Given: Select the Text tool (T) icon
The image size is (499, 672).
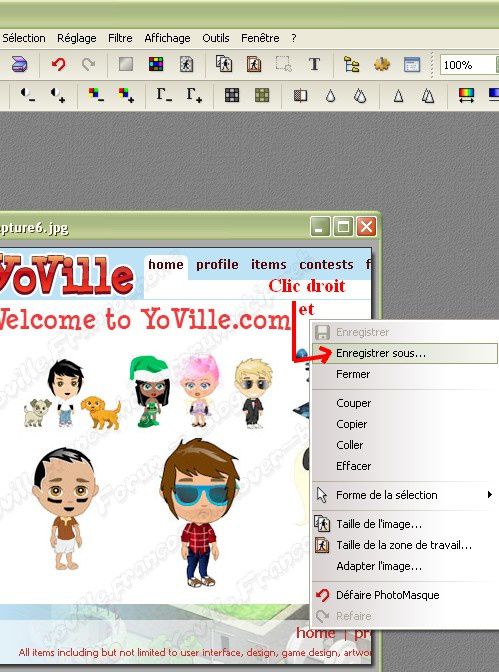Looking at the screenshot, I should click(x=314, y=65).
